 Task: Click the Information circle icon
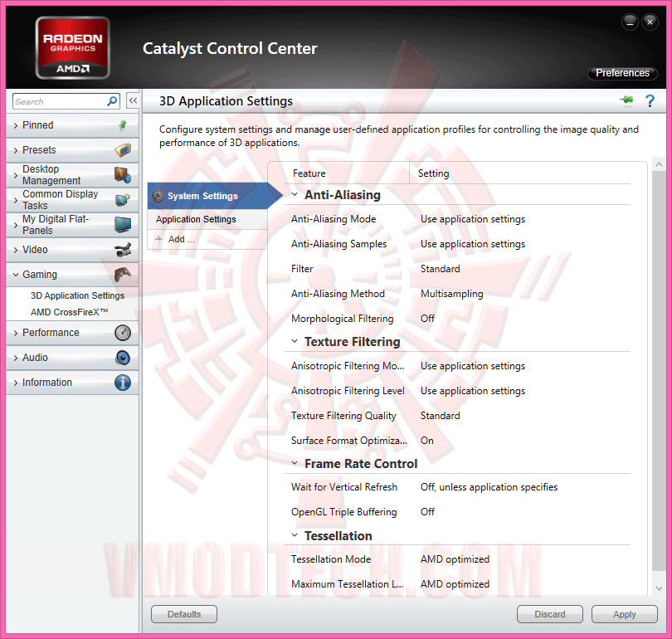(x=123, y=383)
